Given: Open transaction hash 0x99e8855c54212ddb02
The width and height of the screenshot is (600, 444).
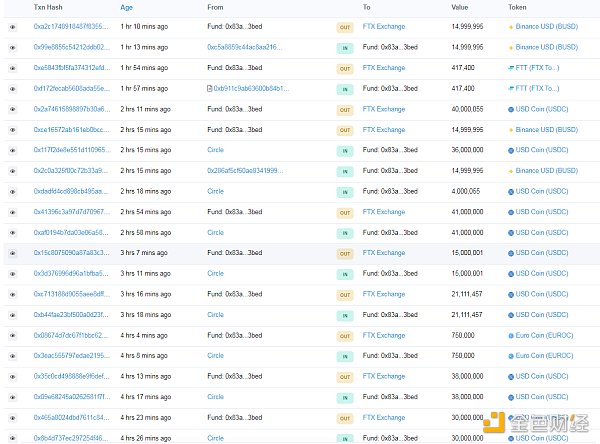Looking at the screenshot, I should point(70,47).
